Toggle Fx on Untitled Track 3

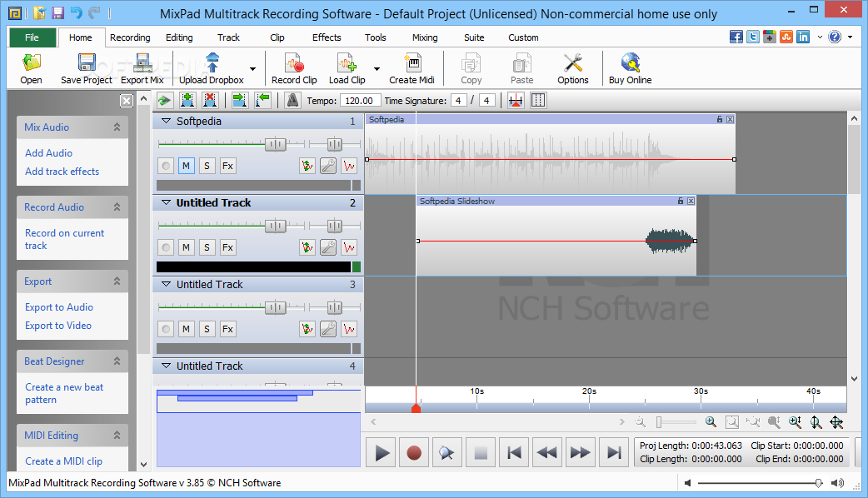pos(227,329)
